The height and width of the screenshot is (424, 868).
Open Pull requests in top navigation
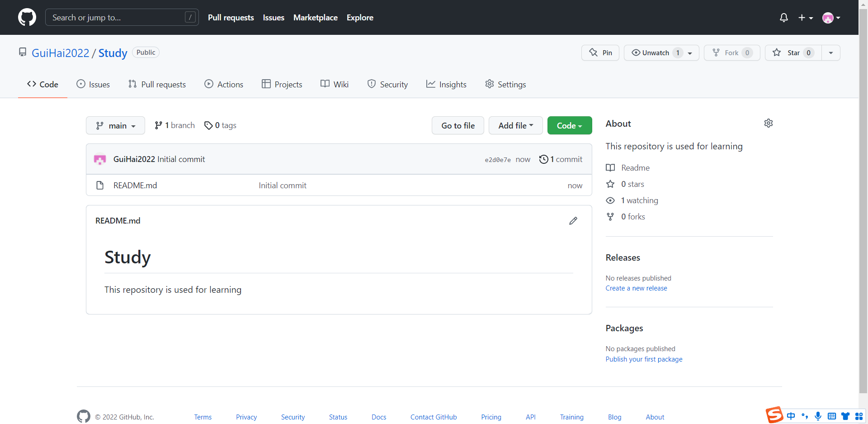tap(231, 18)
